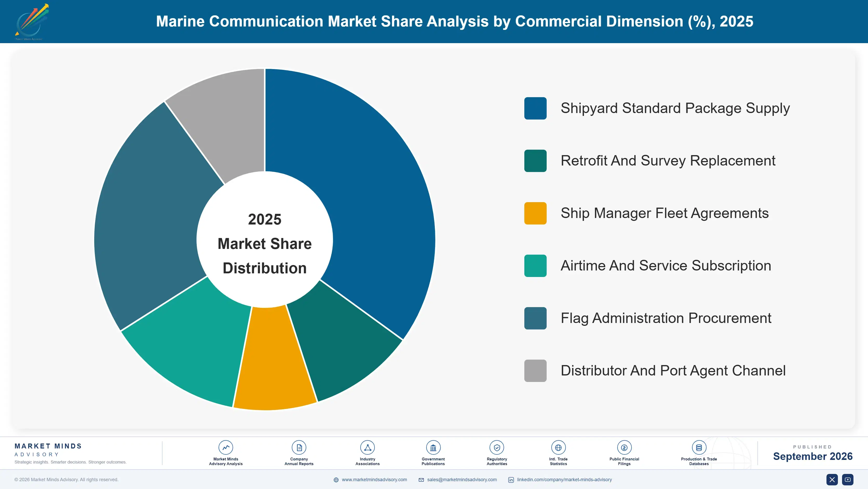Click the 'September 2026' published date

[812, 456]
